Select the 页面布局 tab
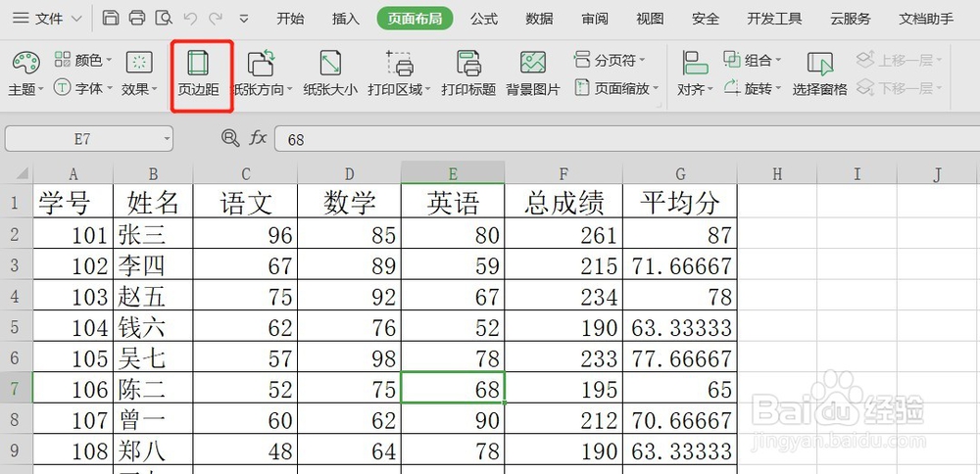Screen dimensions: 980x474 [415, 19]
